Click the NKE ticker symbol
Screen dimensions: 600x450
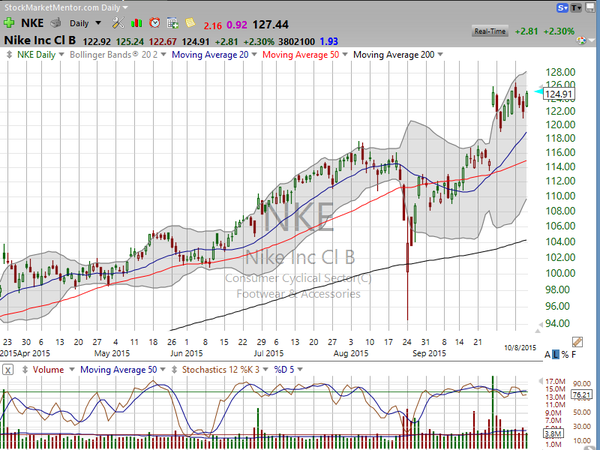tap(32, 23)
